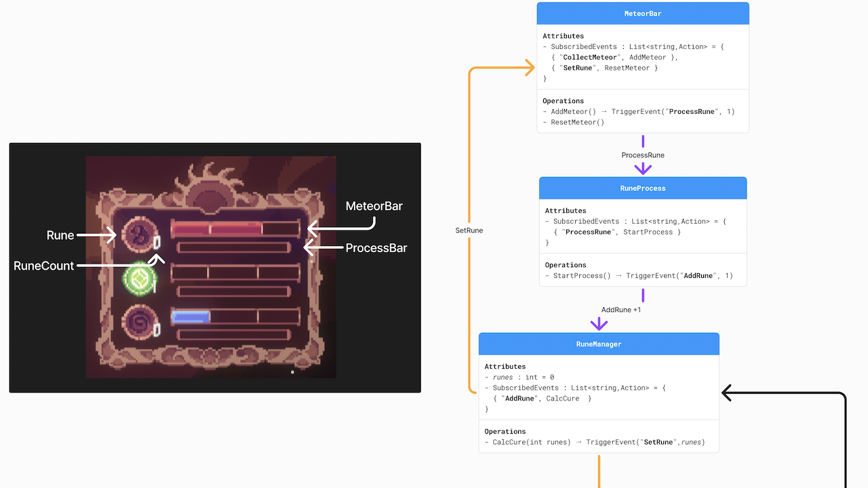
Task: Select the RuneProcess class header
Action: pos(643,188)
